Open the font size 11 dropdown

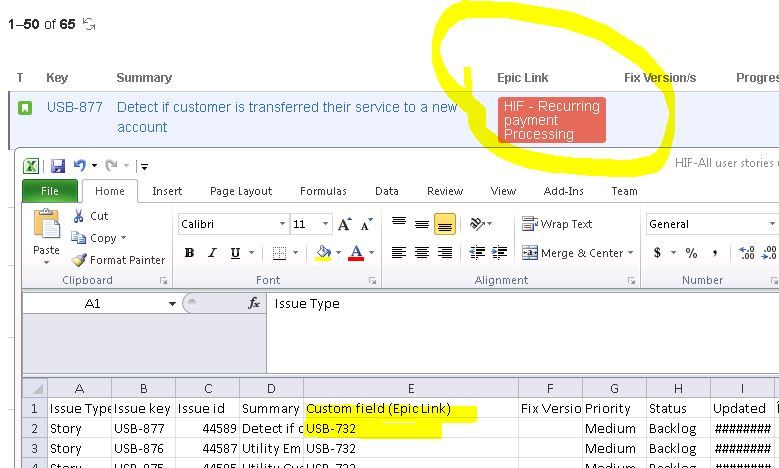tap(325, 224)
